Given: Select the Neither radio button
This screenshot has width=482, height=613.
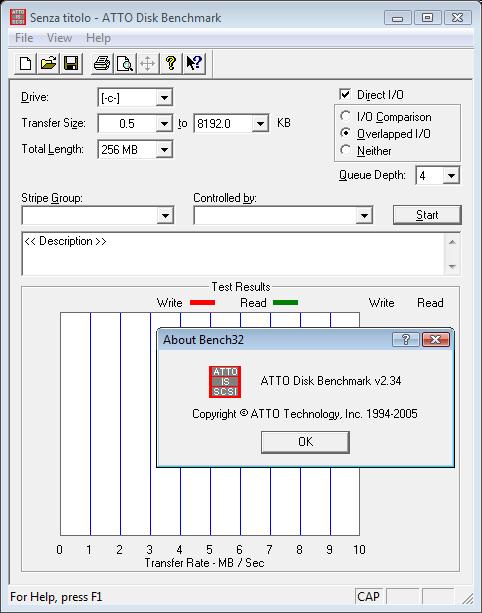Looking at the screenshot, I should coord(345,150).
